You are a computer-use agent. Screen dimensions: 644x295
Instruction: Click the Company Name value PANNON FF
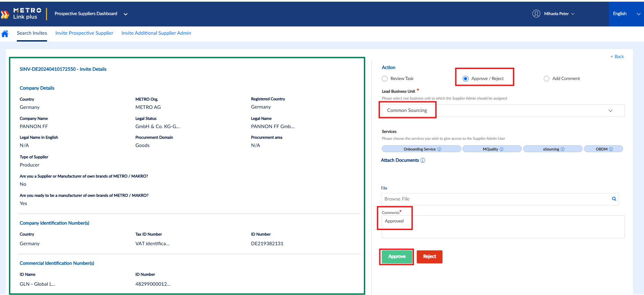point(34,126)
